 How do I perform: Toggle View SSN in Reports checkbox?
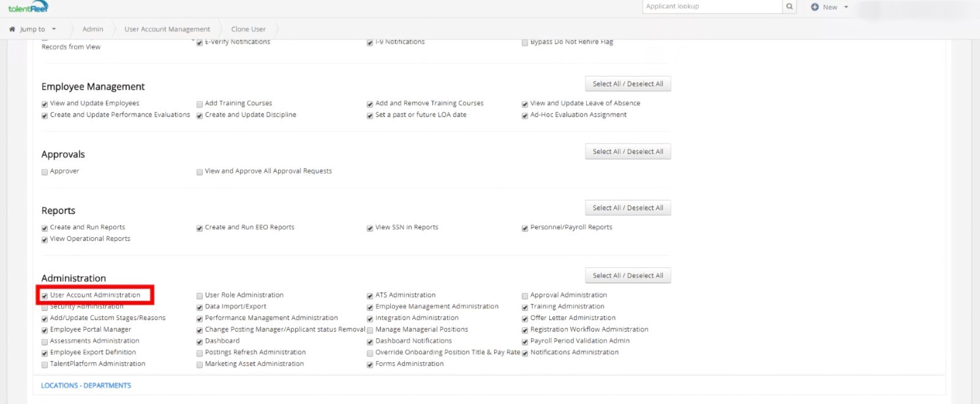pyautogui.click(x=370, y=228)
